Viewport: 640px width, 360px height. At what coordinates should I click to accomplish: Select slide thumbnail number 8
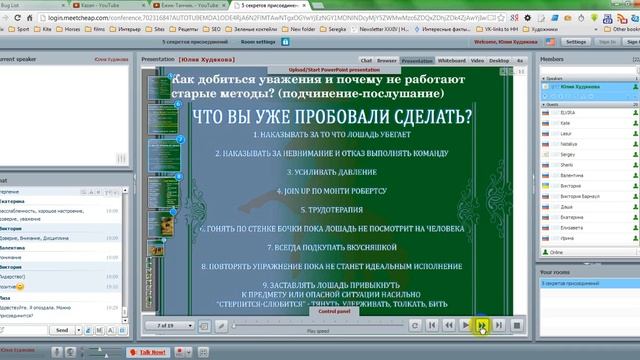[163, 192]
